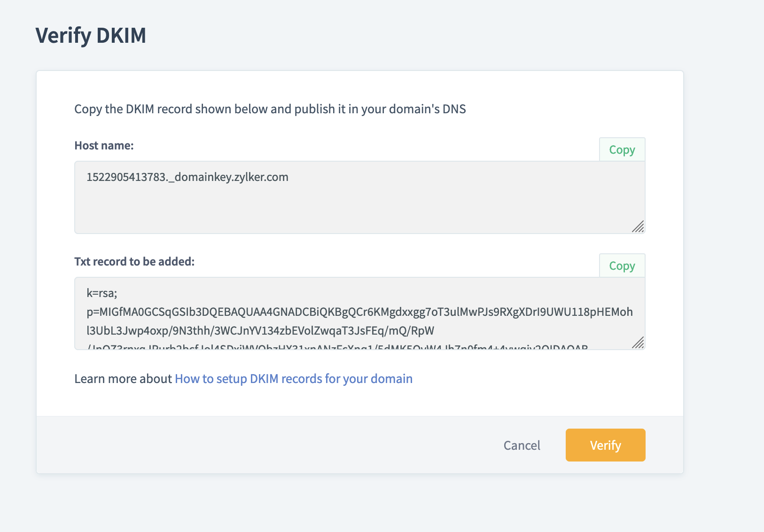Viewport: 764px width, 532px height.
Task: Click the Host name resize handle
Action: point(638,227)
